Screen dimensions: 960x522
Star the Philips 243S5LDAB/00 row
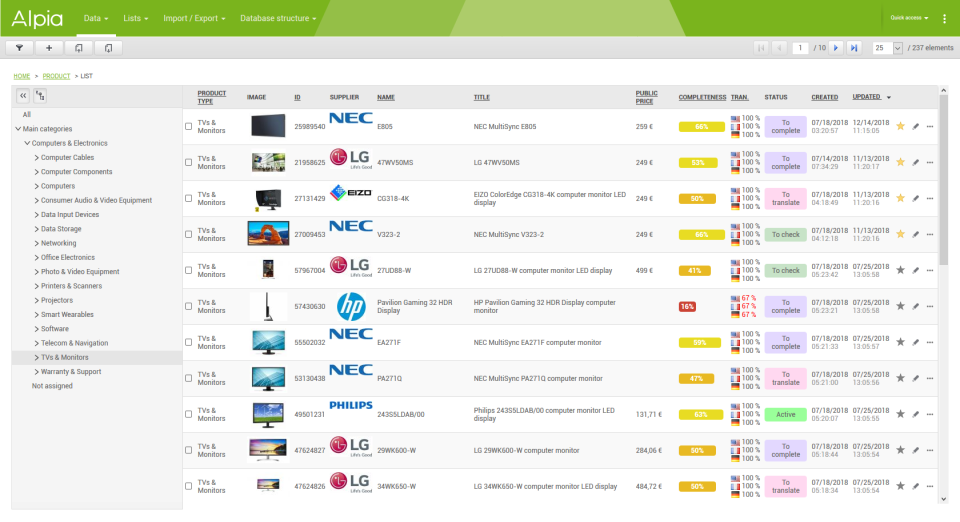pos(901,414)
